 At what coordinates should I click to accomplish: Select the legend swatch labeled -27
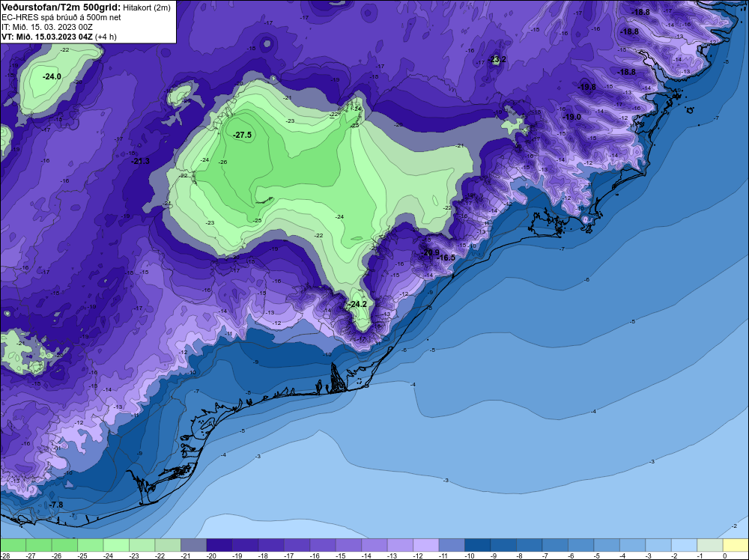39,545
